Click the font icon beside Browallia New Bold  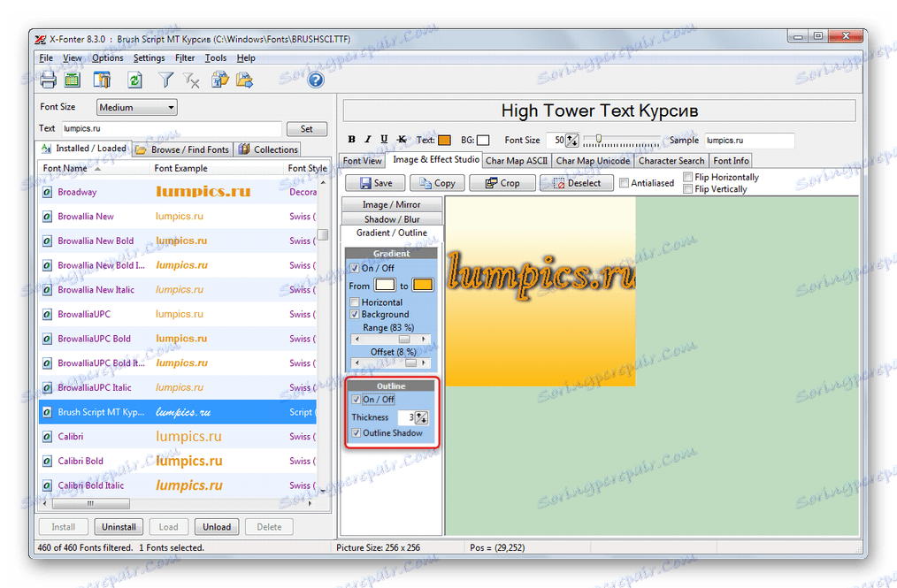pos(48,241)
